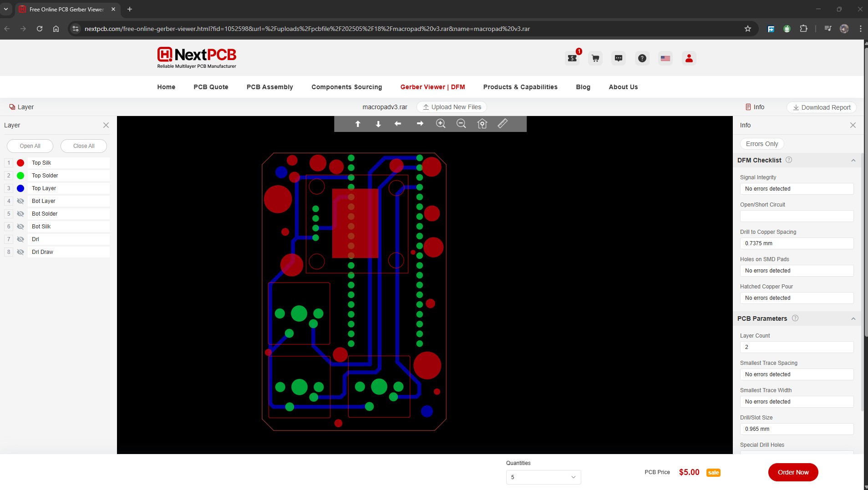Viewport: 868px width, 490px height.
Task: Open the PCB Assembly menu item
Action: [x=269, y=87]
